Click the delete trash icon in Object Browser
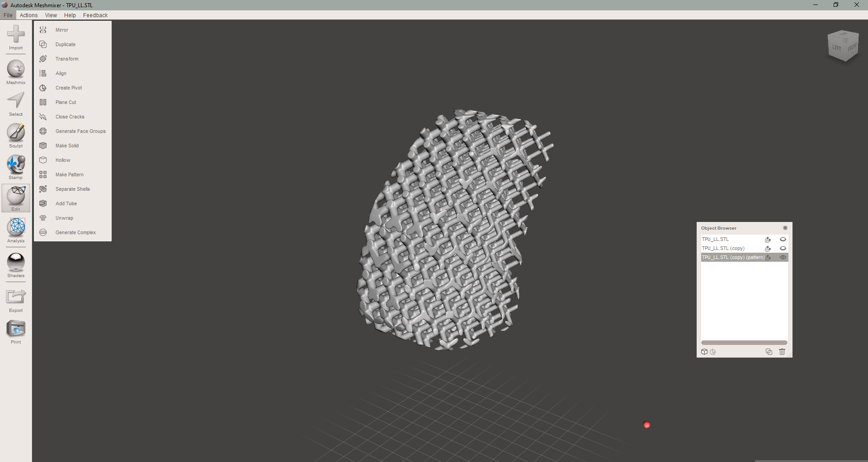The height and width of the screenshot is (462, 868). click(x=783, y=352)
